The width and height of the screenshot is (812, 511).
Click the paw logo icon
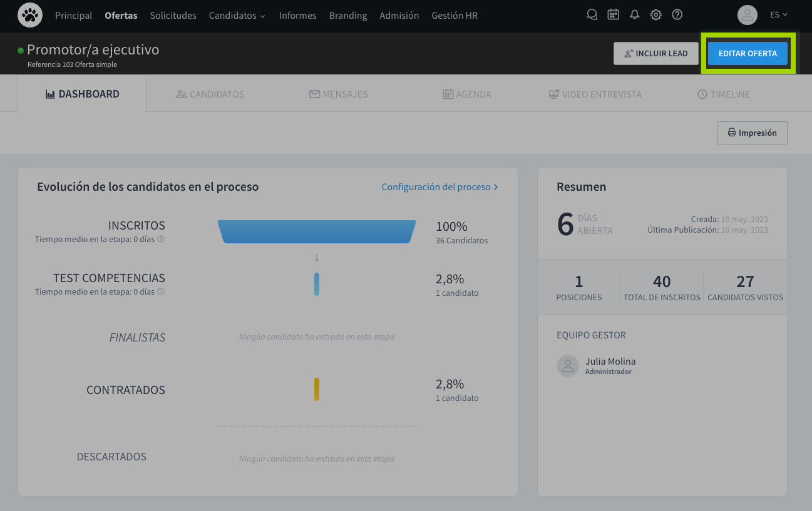tap(30, 15)
